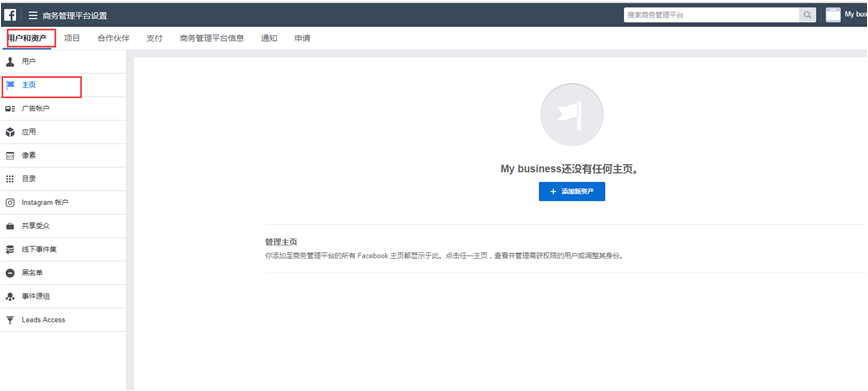Click the My bus account name text

pos(856,15)
